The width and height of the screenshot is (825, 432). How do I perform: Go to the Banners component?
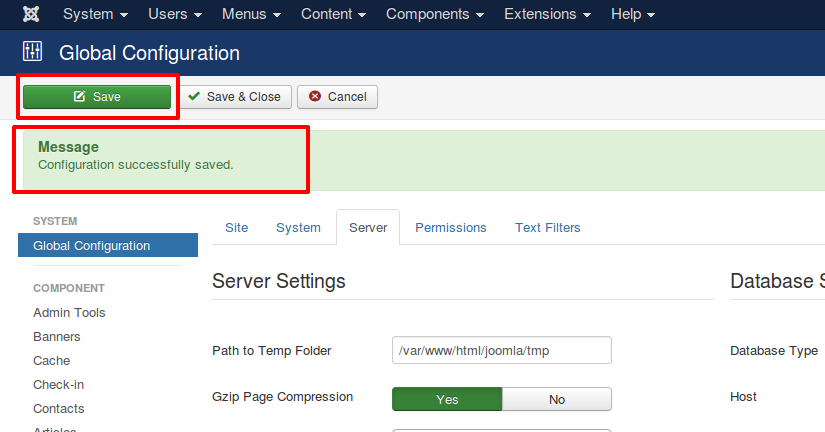tap(57, 337)
